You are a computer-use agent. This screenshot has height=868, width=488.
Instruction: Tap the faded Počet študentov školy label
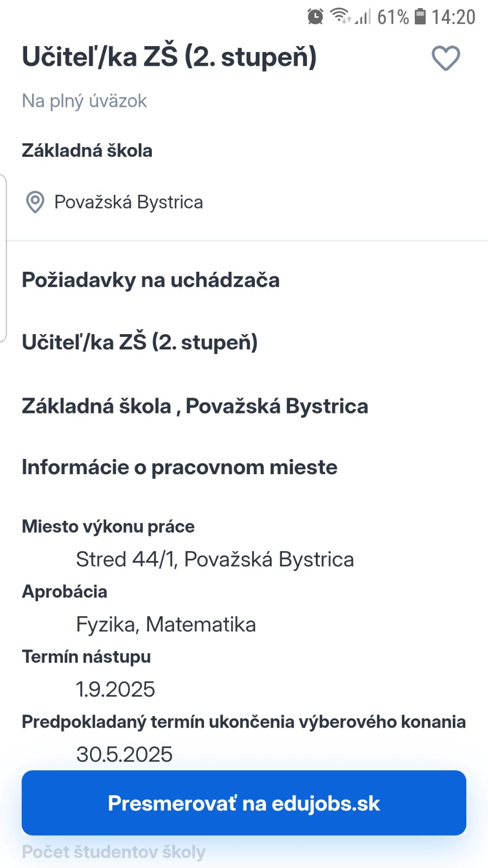coord(114,852)
